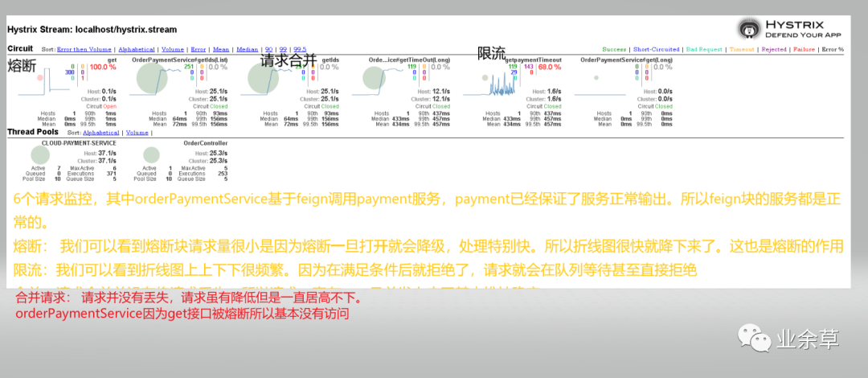Click the Short-Circuited legend label
This screenshot has width=868, height=378.
(656, 49)
